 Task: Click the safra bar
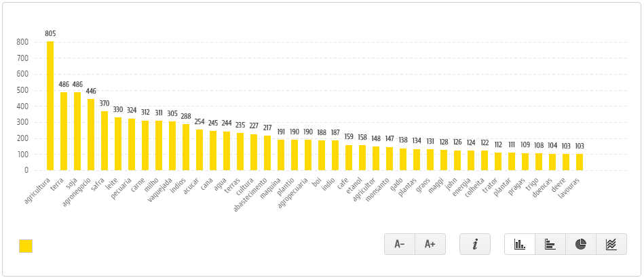[x=105, y=141]
